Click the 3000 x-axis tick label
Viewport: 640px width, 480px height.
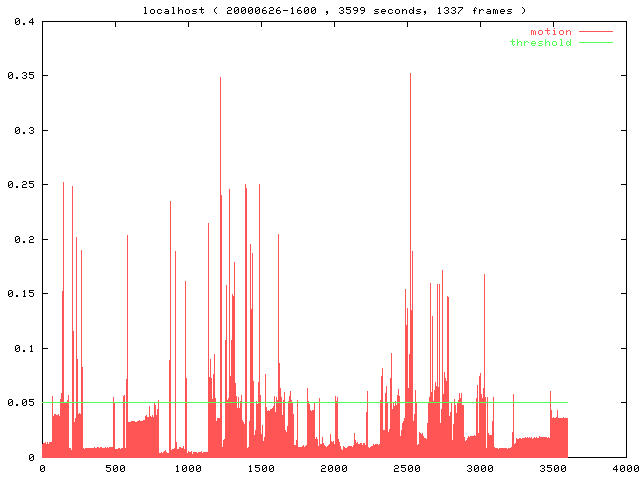[480, 468]
